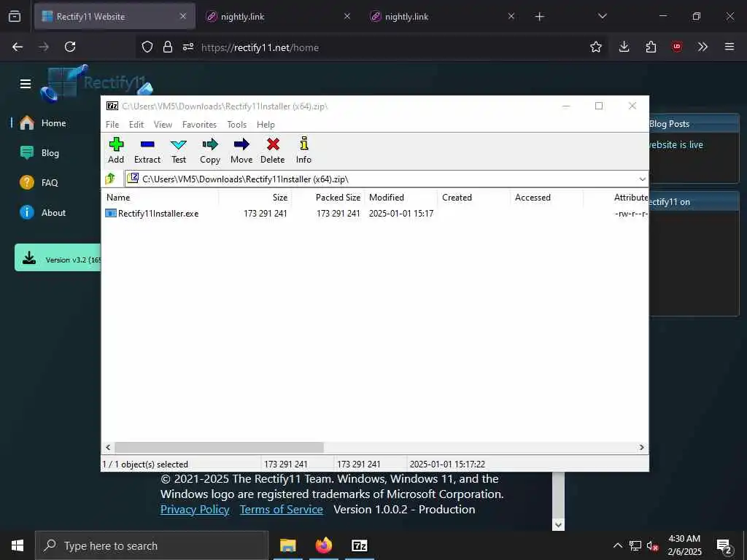Screen dimensions: 747x560
Task: Open the 7-Zip Help menu
Action: [266, 124]
